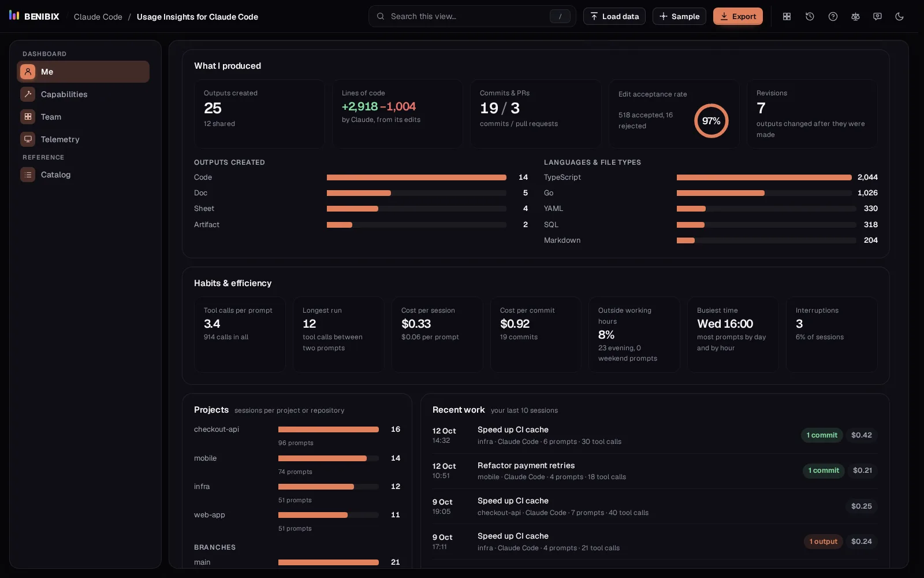The width and height of the screenshot is (924, 578).
Task: Click the checkout-api sessions bar
Action: pyautogui.click(x=329, y=429)
